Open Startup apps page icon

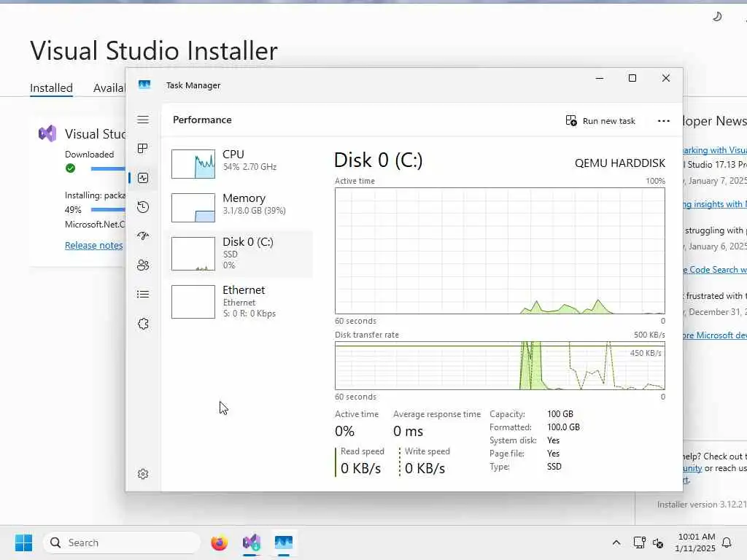pos(143,236)
